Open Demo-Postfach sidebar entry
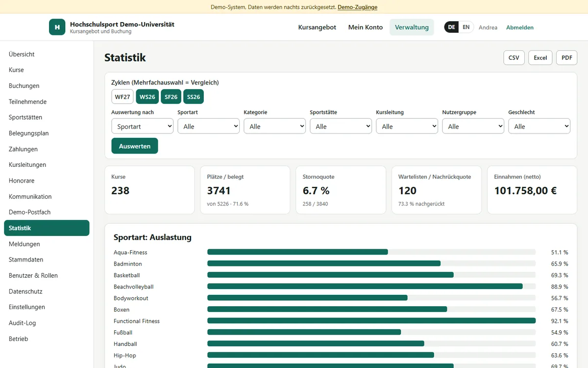The image size is (588, 368). (x=47, y=212)
